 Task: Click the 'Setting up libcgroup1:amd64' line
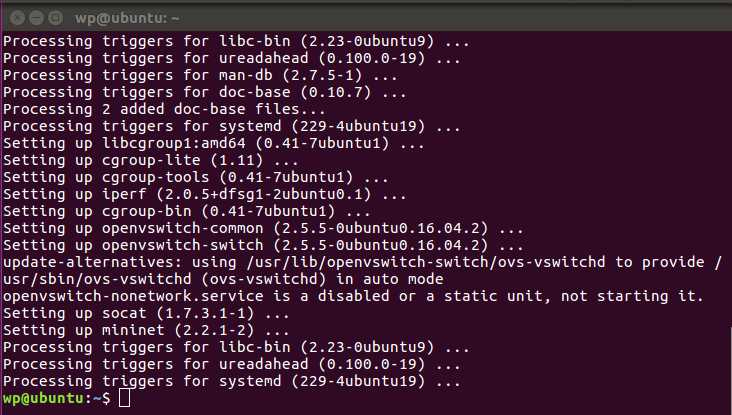point(214,143)
